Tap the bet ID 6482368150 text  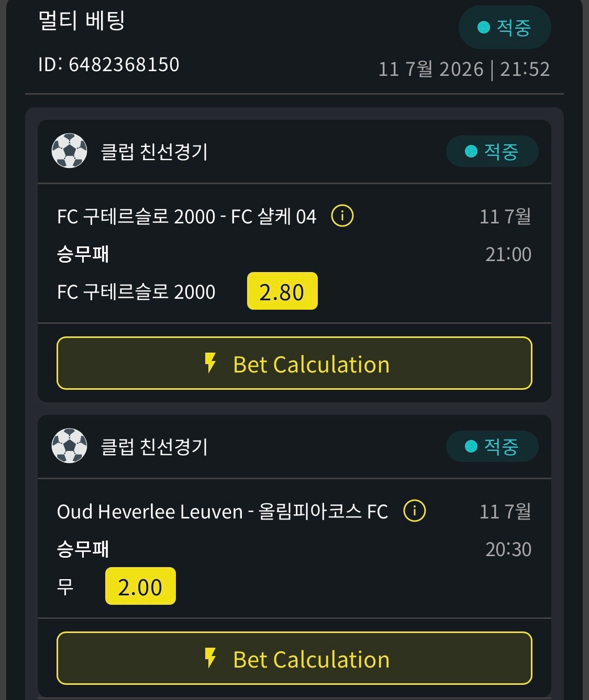click(109, 64)
